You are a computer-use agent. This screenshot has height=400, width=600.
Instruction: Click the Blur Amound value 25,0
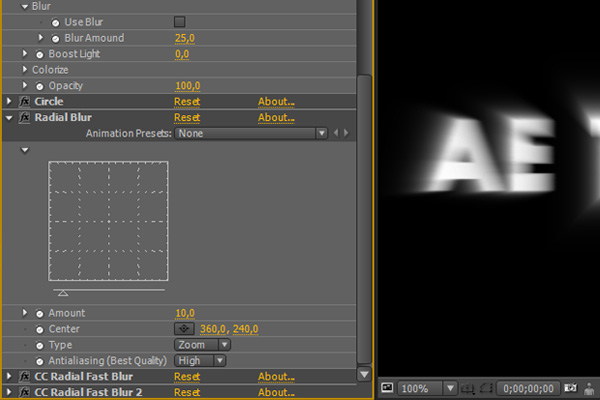click(x=185, y=38)
